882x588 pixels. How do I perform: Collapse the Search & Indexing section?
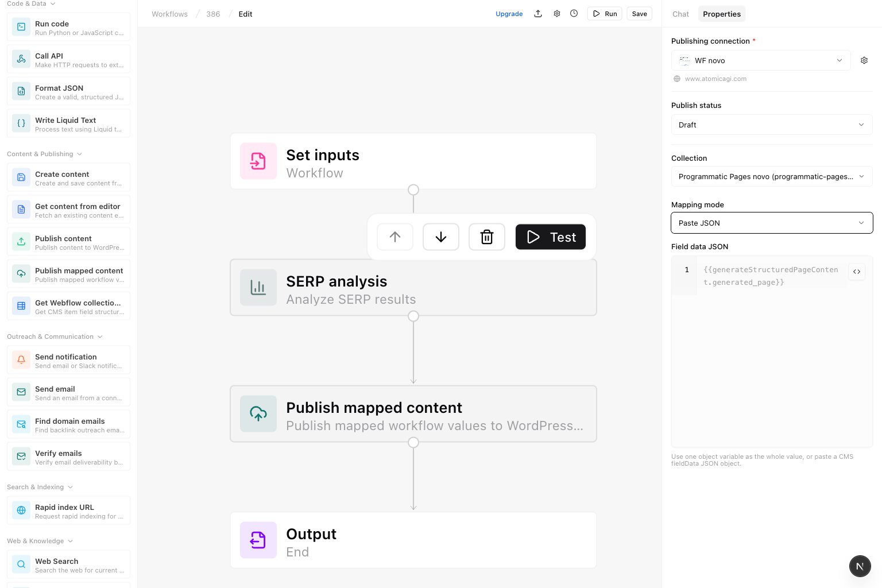(40, 487)
